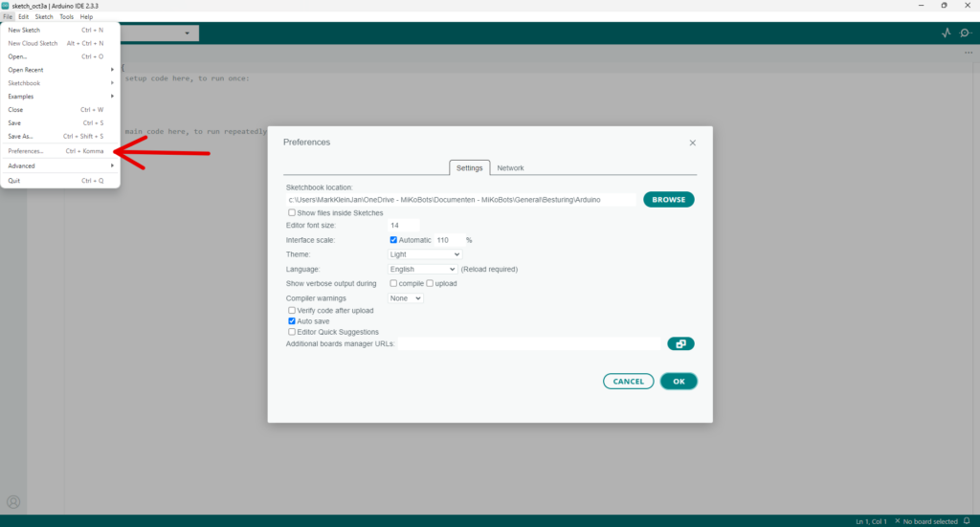Viewport: 980px width, 527px height.
Task: Select Save in the File menu
Action: pyautogui.click(x=60, y=123)
